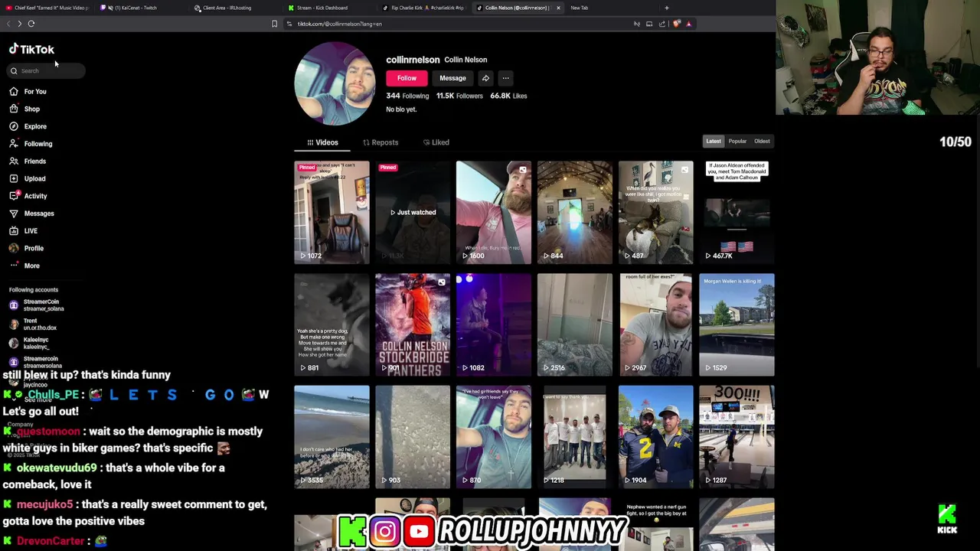
Task: Select the Liked tab
Action: coord(436,142)
